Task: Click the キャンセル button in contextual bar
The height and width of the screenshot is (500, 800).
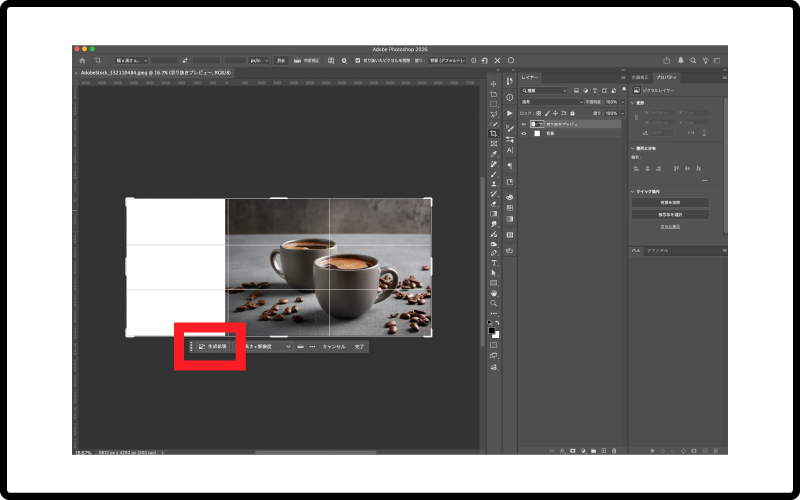Action: [x=333, y=346]
